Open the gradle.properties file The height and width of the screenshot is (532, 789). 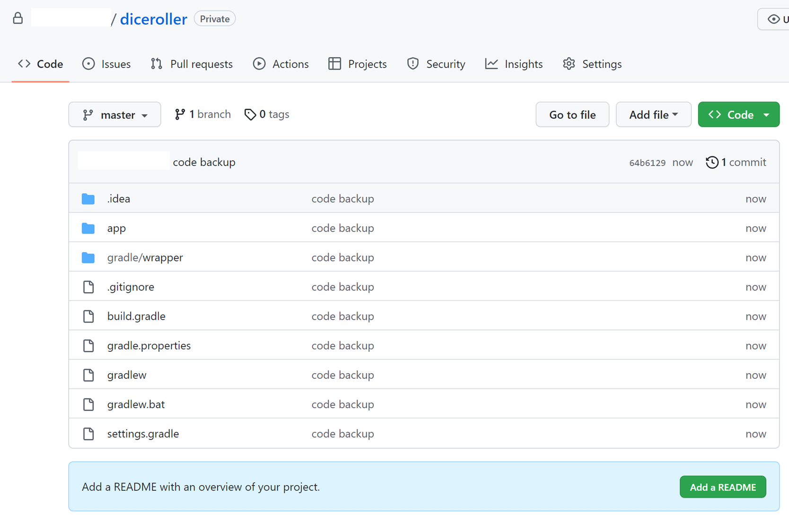[149, 345]
